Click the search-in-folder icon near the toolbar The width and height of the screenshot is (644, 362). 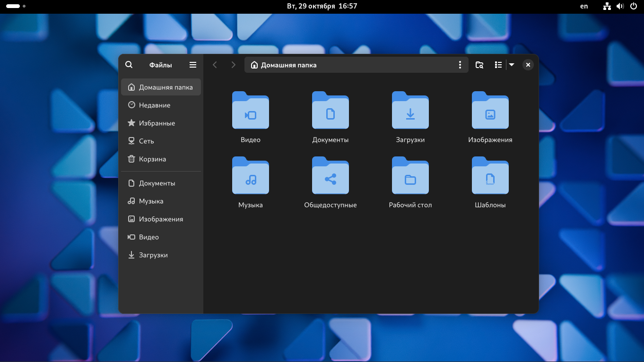pyautogui.click(x=479, y=65)
